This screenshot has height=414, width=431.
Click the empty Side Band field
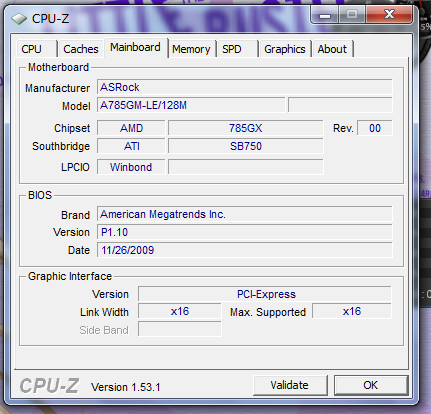click(x=180, y=330)
